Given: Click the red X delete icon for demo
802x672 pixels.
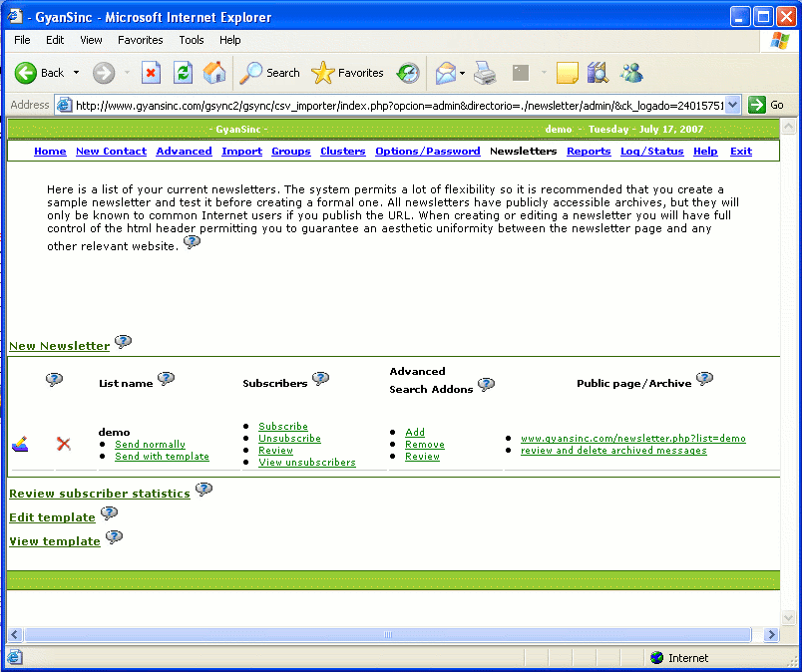Looking at the screenshot, I should click(64, 444).
